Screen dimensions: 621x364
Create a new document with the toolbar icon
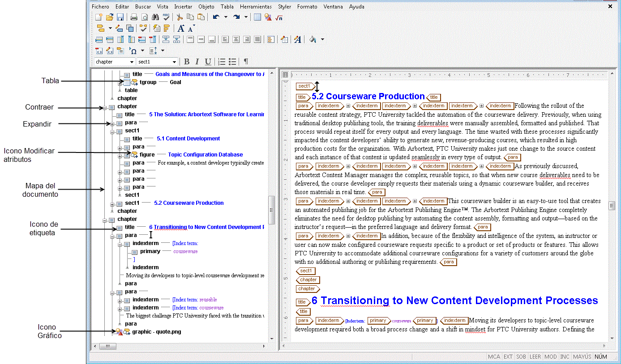click(99, 17)
